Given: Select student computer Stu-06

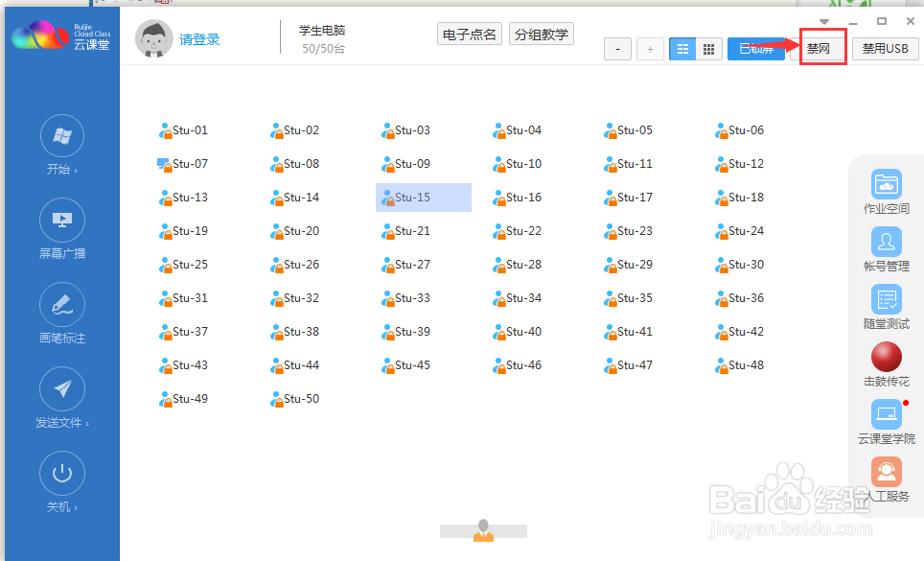Looking at the screenshot, I should [x=739, y=130].
